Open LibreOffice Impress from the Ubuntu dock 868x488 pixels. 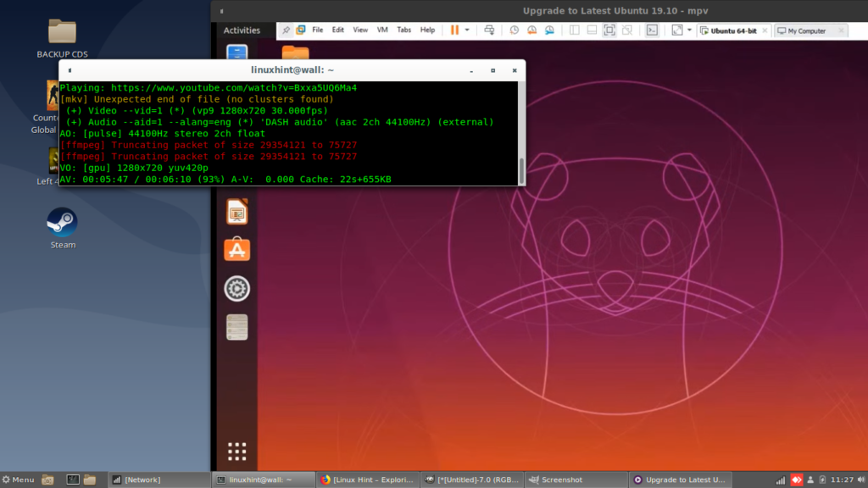(x=237, y=212)
